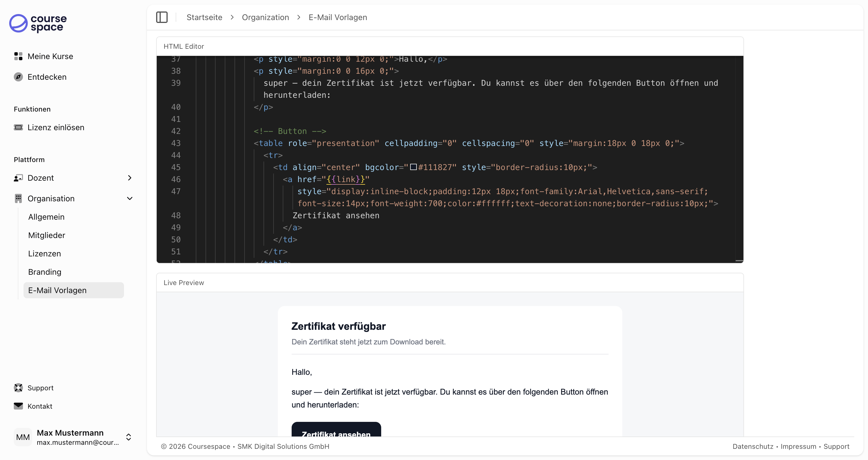This screenshot has width=868, height=460.
Task: Expand the Dozent section chevron
Action: pos(129,178)
